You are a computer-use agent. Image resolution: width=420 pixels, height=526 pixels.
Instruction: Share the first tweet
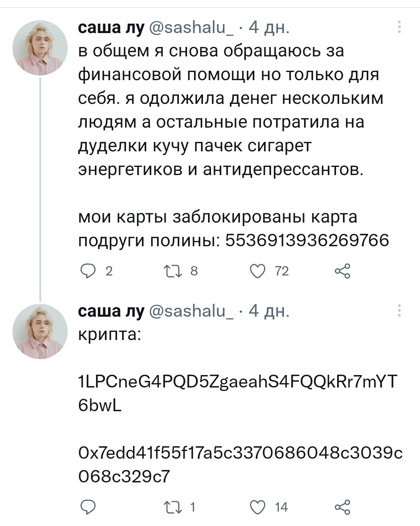pos(342,271)
